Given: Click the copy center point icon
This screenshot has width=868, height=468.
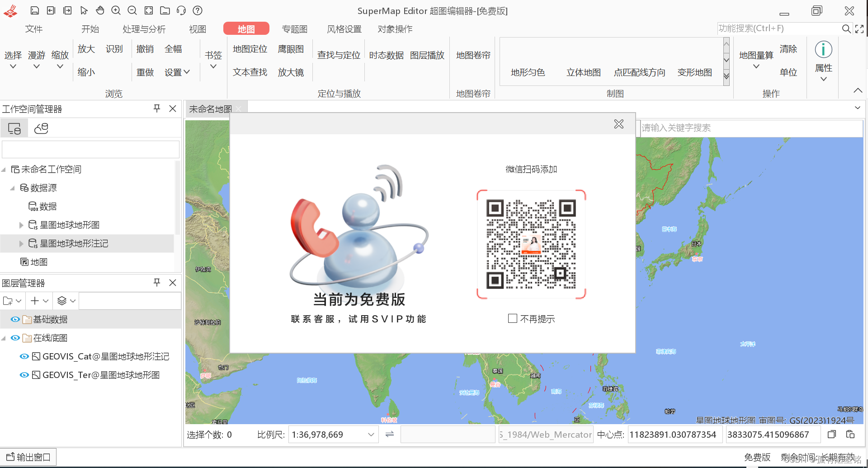Looking at the screenshot, I should pos(832,435).
